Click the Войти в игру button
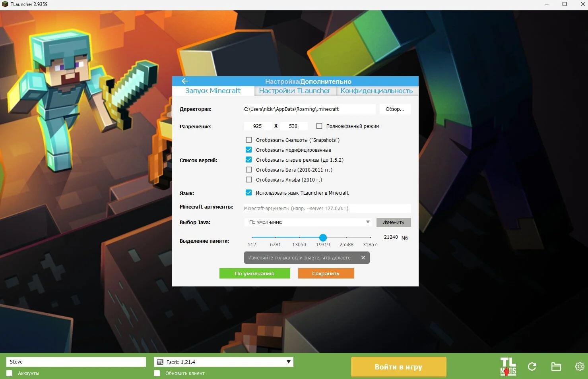 point(398,367)
